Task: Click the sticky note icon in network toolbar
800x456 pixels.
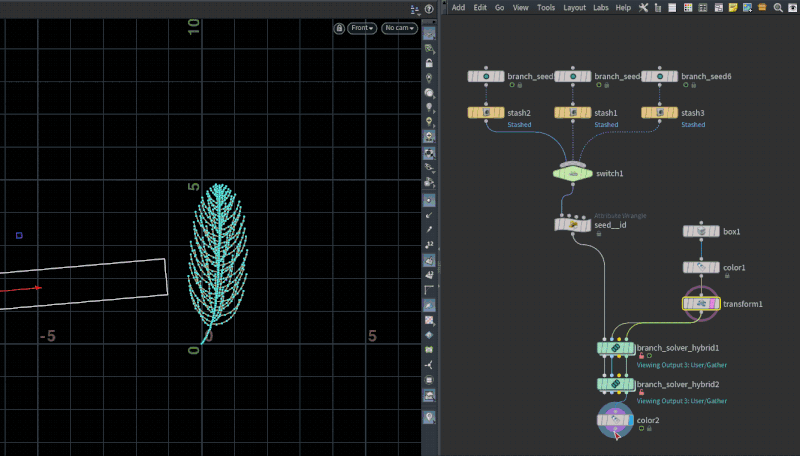Action: coord(733,7)
